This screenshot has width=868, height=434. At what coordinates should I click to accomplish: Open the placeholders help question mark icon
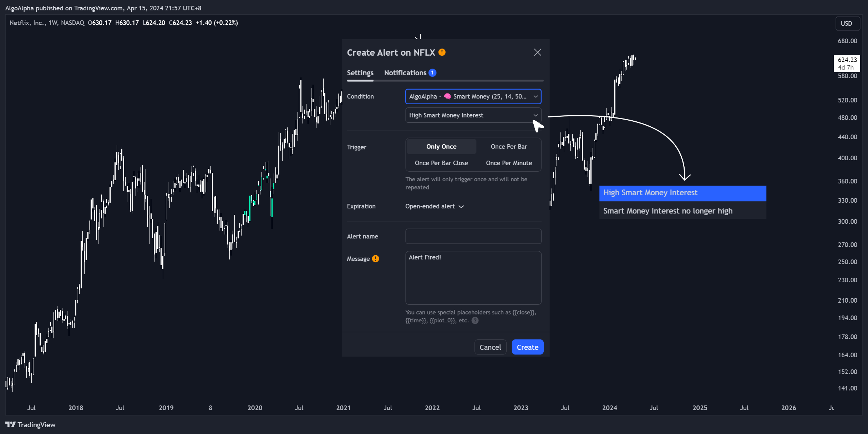coord(475,321)
